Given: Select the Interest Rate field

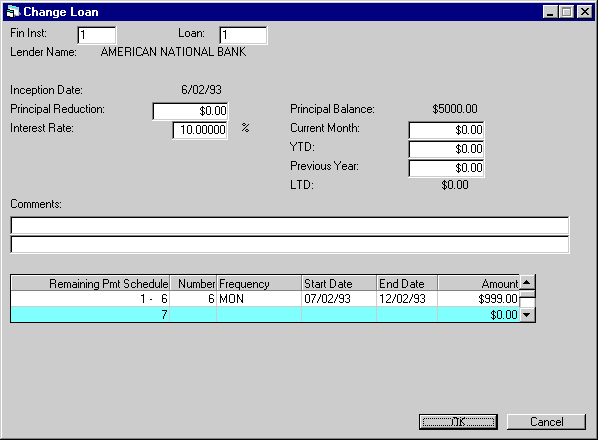Looking at the screenshot, I should pos(200,130).
